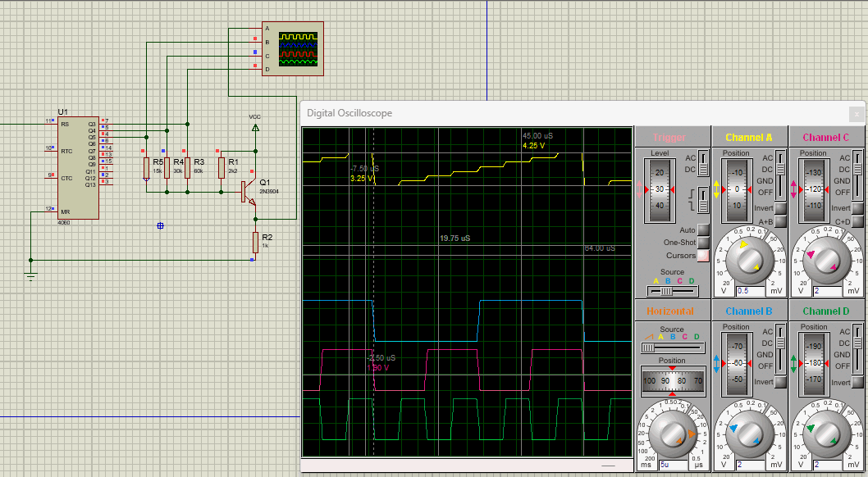Click the ground symbol on the schematic
868x477 pixels.
point(31,276)
